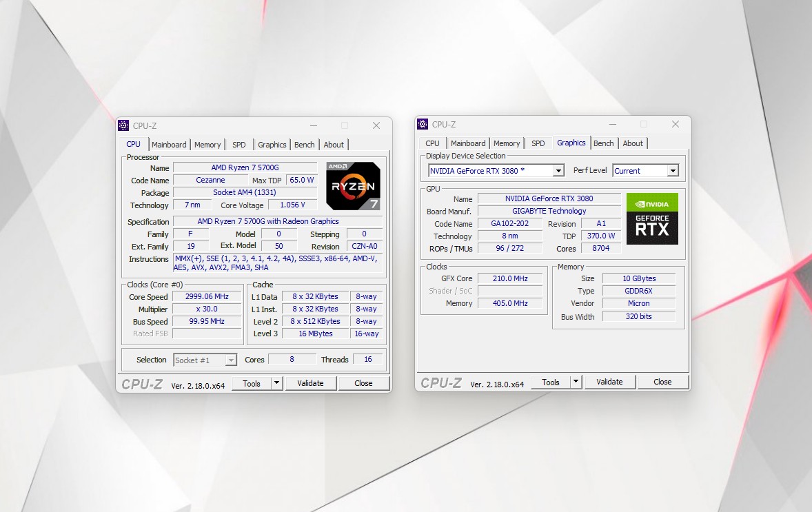Click Close button in right CPU-Z window
Viewport: 812px width, 512px height.
662,382
